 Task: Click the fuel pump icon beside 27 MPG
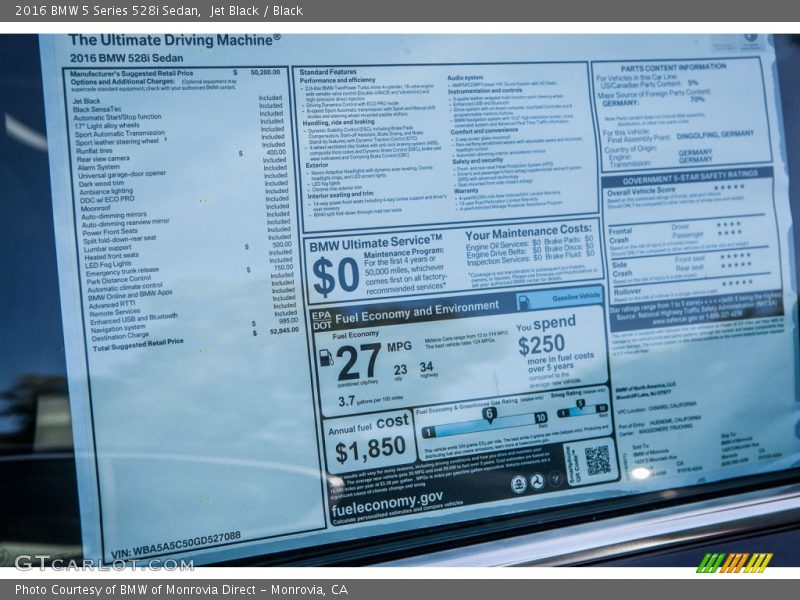[326, 358]
